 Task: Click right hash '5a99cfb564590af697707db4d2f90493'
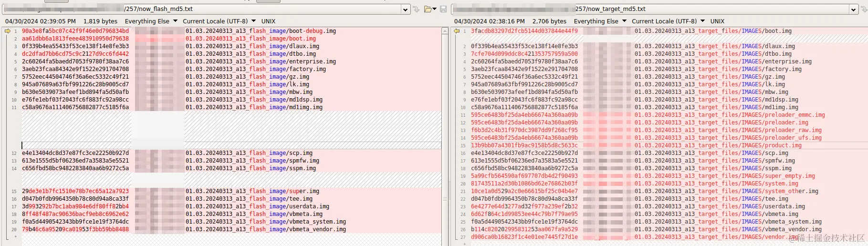pos(524,176)
